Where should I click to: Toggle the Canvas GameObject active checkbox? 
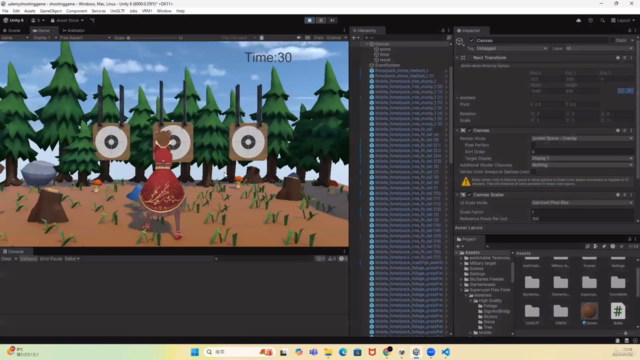click(x=471, y=40)
